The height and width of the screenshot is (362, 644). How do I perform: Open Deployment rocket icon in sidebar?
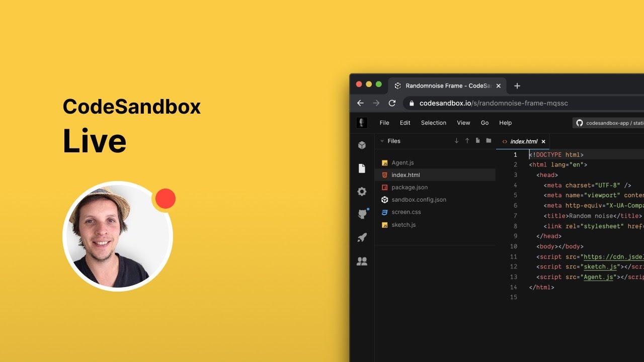coord(362,237)
